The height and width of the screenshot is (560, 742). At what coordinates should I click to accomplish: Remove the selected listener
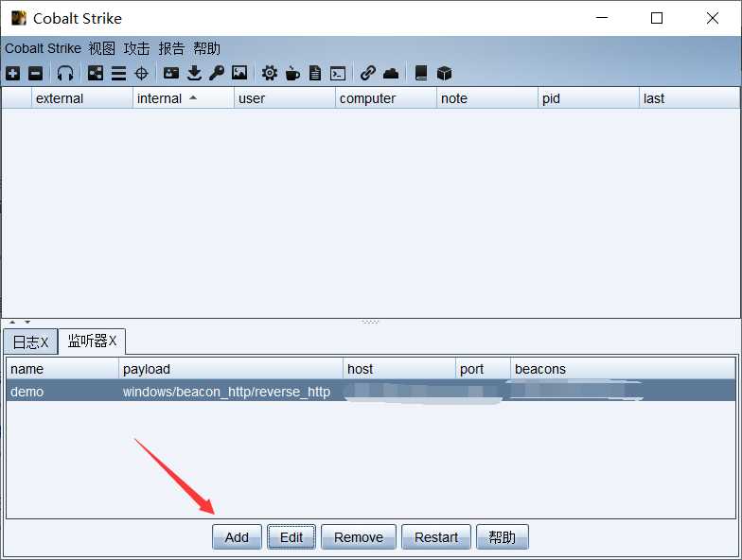[358, 537]
